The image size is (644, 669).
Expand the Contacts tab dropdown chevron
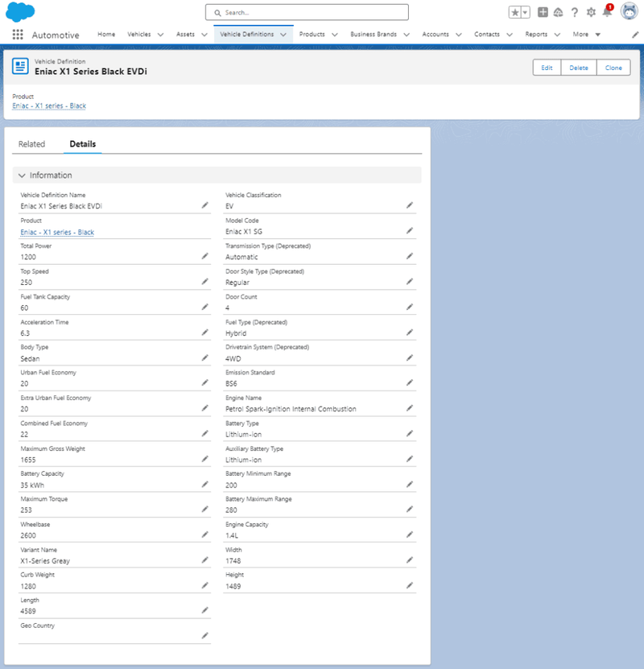coord(510,35)
